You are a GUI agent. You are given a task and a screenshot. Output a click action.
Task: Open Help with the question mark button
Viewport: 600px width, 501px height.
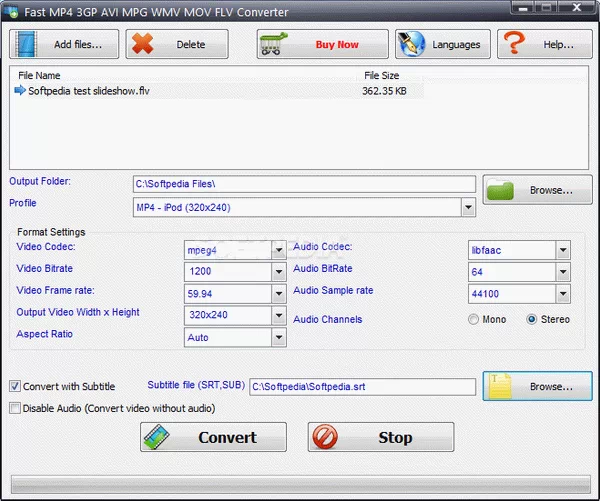pyautogui.click(x=542, y=44)
